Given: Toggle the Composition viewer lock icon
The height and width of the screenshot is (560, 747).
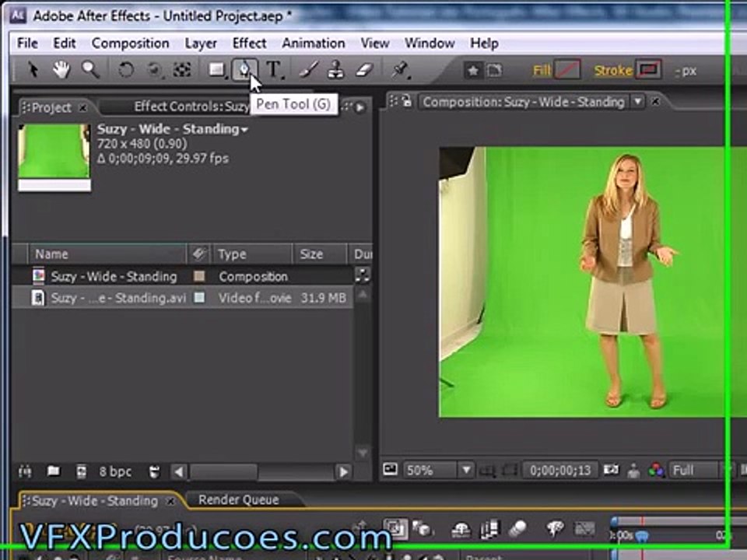Looking at the screenshot, I should 406,101.
